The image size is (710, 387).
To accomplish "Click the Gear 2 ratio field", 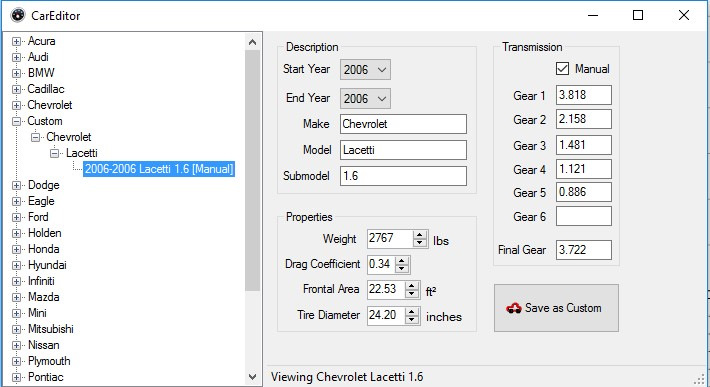I will click(584, 119).
